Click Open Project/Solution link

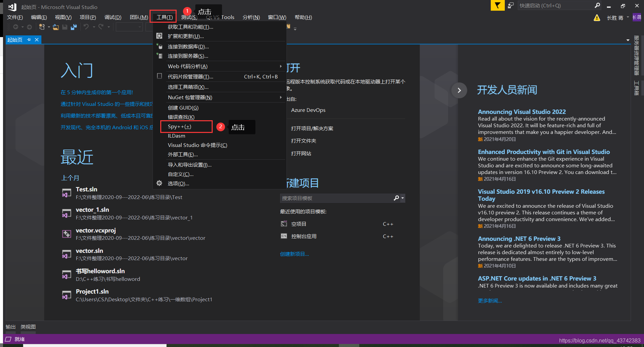tap(312, 128)
